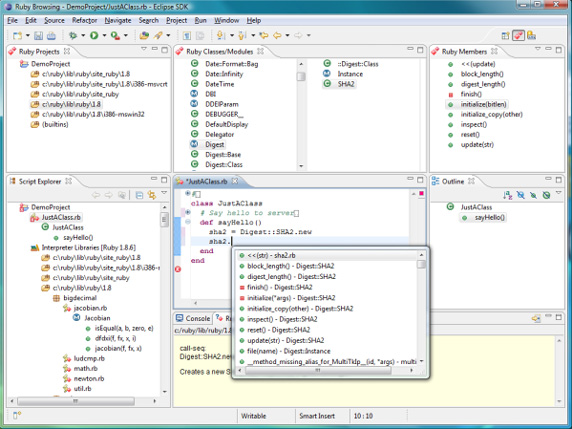Toggle folding beside 'def sayHello()'

[x=188, y=222]
